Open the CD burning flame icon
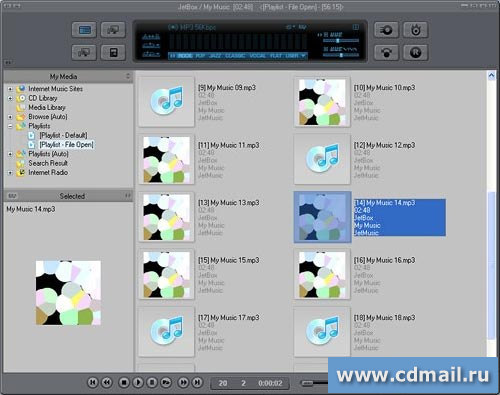 pos(415,30)
